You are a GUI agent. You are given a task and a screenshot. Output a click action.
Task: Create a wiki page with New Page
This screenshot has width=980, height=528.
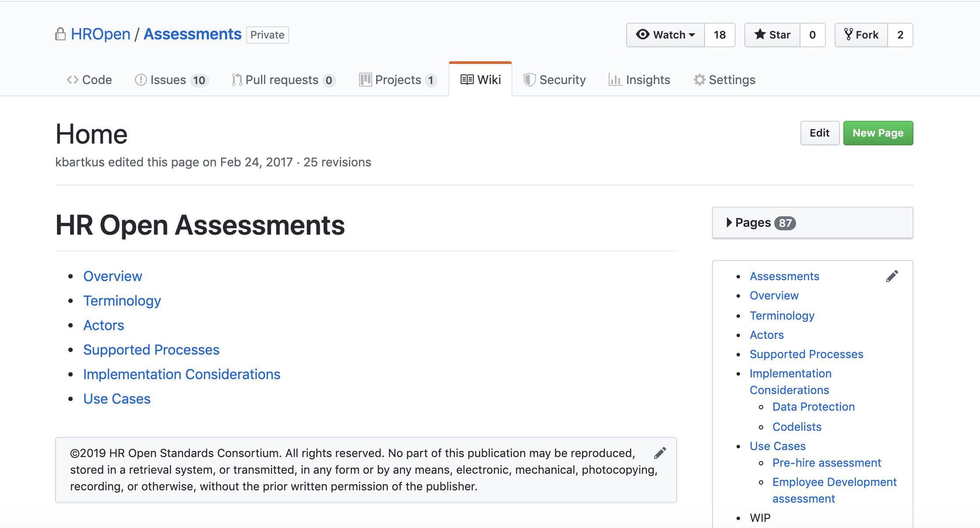(878, 133)
